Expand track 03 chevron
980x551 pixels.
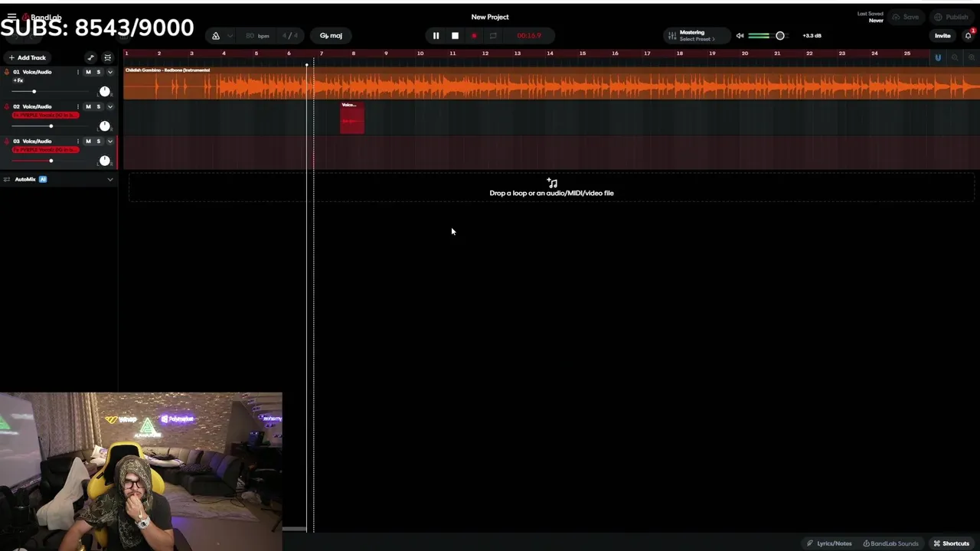click(109, 141)
